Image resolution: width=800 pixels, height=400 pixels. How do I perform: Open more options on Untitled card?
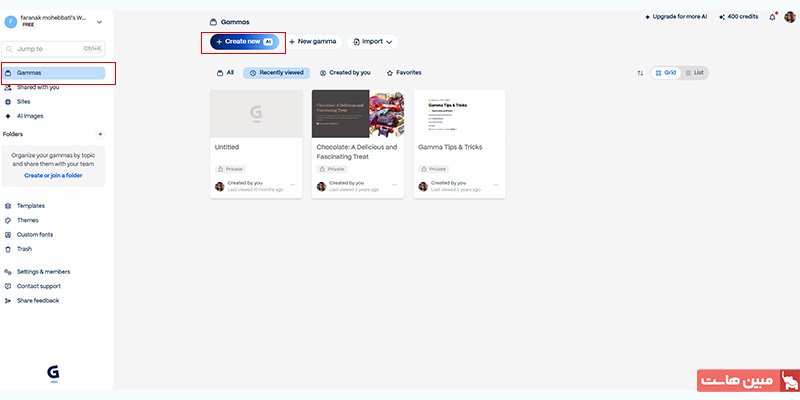point(293,185)
